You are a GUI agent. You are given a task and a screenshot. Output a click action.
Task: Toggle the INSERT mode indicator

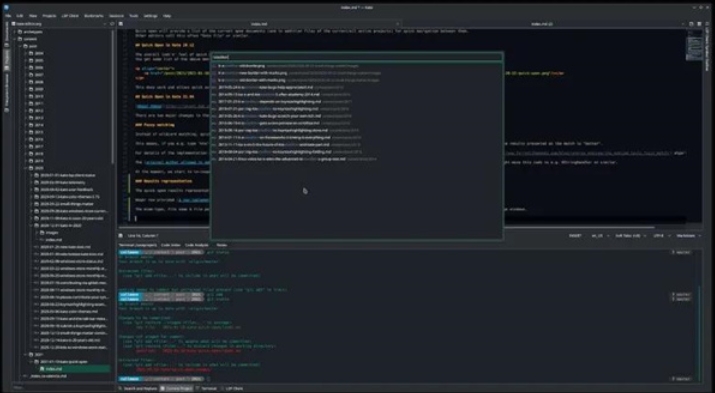tap(575, 236)
